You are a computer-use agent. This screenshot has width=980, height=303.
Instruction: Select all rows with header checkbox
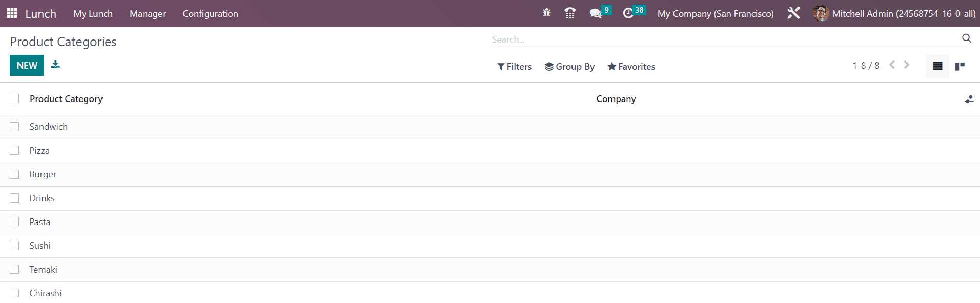(x=14, y=98)
